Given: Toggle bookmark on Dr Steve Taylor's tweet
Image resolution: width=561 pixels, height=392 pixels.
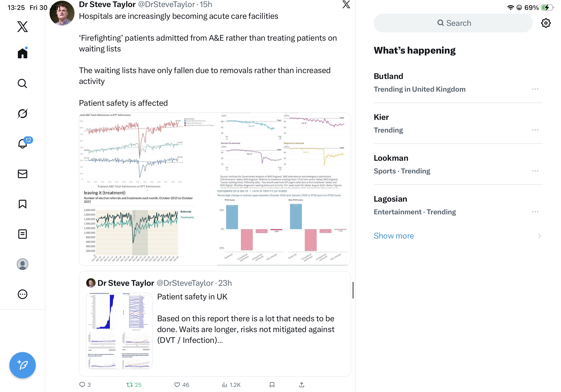Looking at the screenshot, I should (x=272, y=385).
